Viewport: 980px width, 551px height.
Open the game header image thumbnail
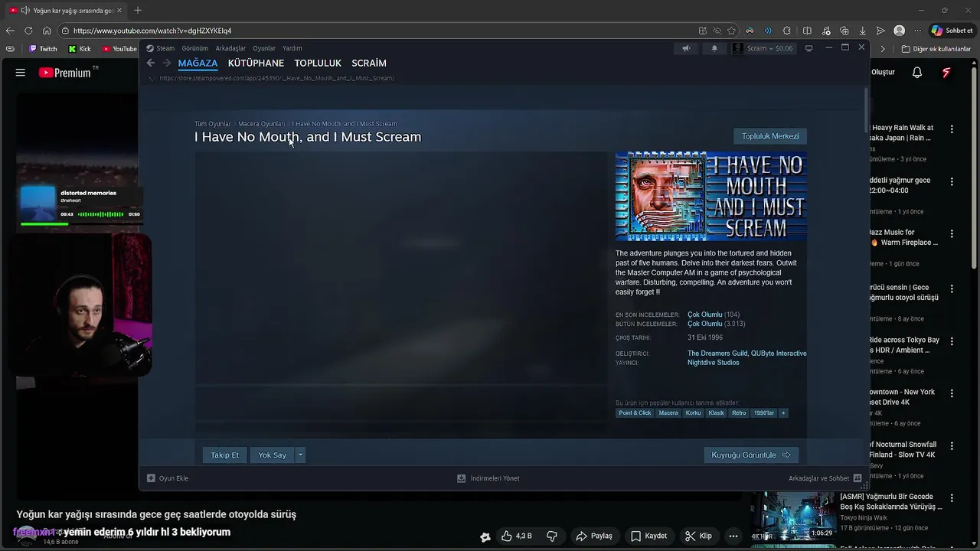[711, 197]
